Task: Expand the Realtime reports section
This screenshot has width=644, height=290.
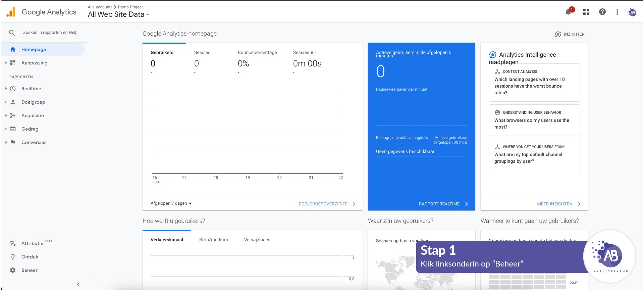Action: (31, 89)
